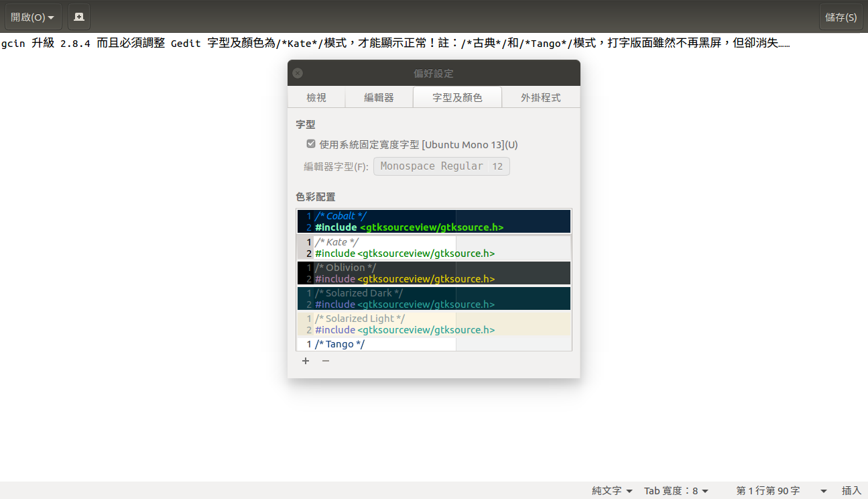
Task: Open the 外掛程式 tab
Action: tap(540, 97)
